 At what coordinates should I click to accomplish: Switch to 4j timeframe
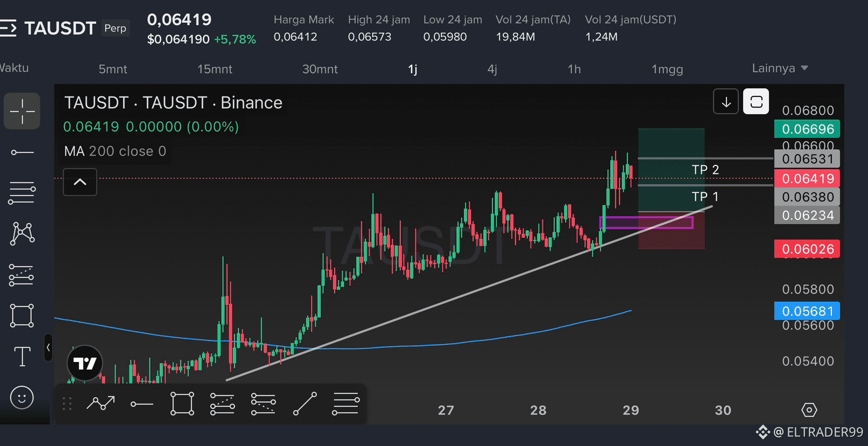pyautogui.click(x=492, y=69)
